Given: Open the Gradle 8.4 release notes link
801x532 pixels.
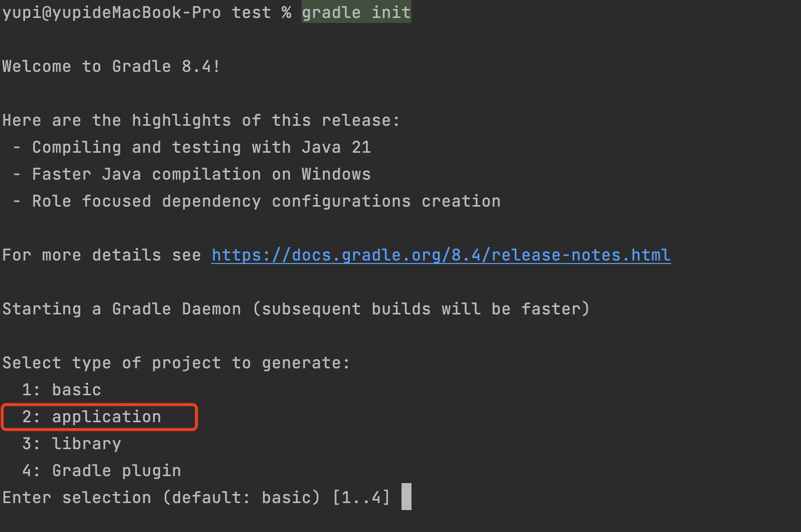Looking at the screenshot, I should coord(440,255).
